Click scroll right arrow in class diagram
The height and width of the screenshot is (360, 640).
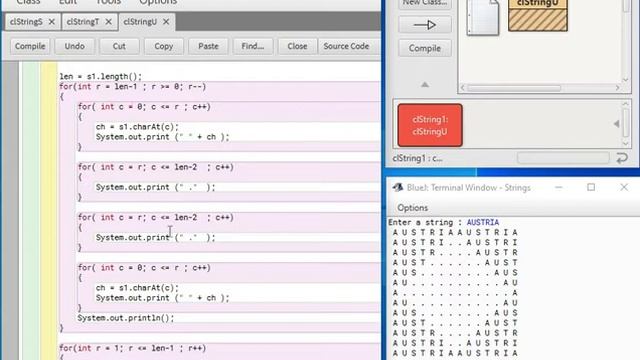[x=617, y=88]
